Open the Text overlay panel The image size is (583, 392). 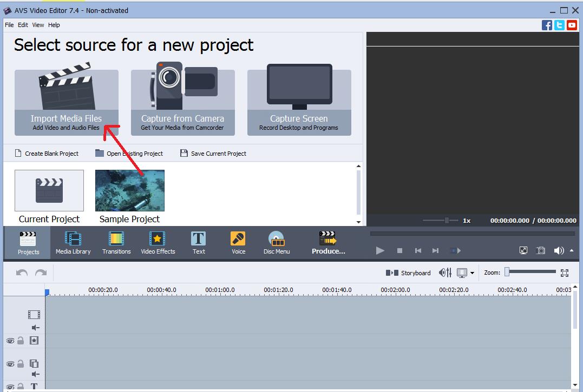point(198,242)
